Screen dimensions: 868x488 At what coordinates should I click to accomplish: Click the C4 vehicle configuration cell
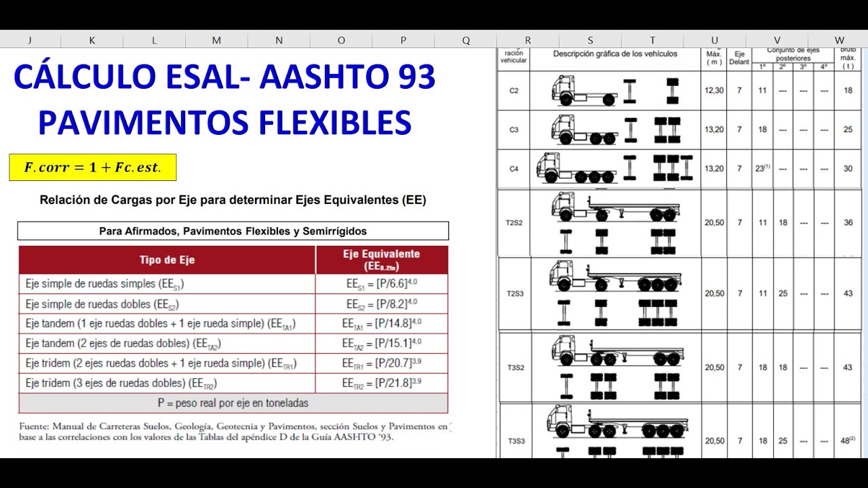(x=513, y=169)
